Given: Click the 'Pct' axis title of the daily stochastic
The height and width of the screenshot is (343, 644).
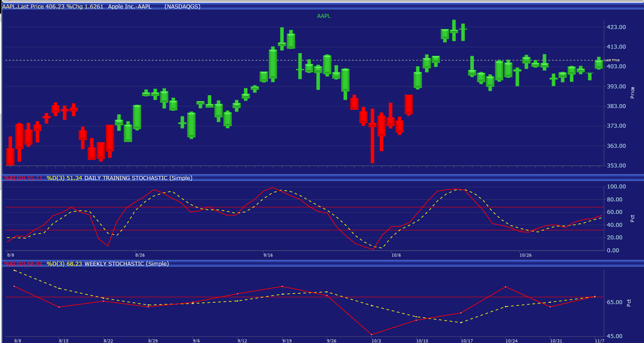Looking at the screenshot, I should coord(632,218).
